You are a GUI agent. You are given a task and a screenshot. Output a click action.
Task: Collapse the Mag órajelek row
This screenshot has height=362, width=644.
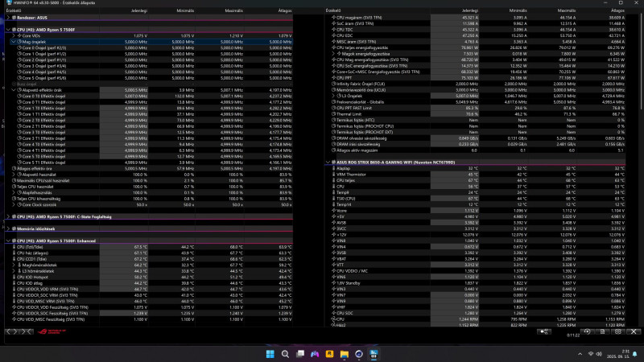pyautogui.click(x=14, y=42)
